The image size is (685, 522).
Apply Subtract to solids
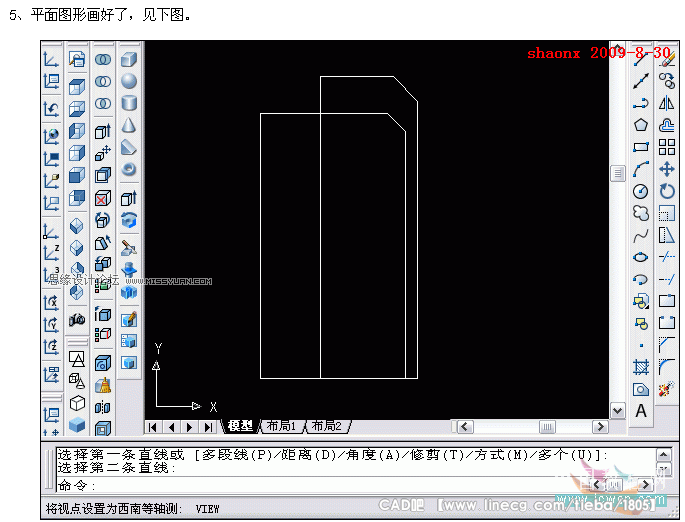103,82
